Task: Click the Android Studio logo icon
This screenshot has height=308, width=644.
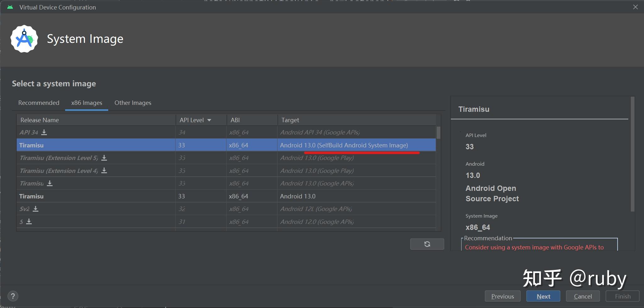Action: [x=24, y=39]
